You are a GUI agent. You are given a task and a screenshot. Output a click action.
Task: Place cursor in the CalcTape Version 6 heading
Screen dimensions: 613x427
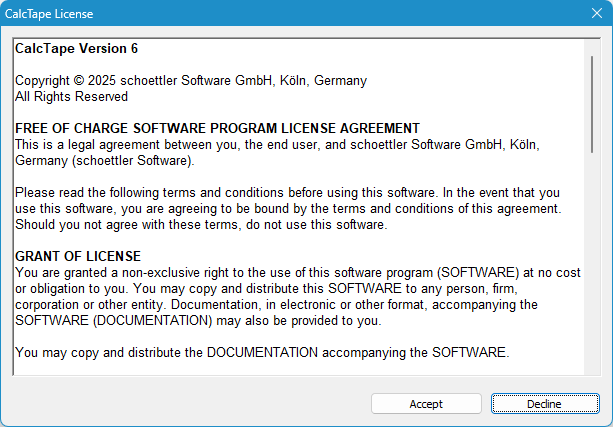pos(76,48)
